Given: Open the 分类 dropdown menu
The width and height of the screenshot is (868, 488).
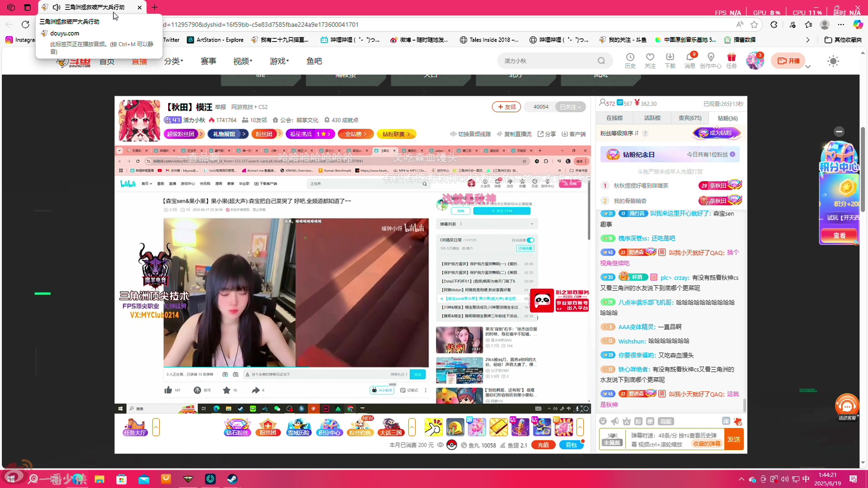Looking at the screenshot, I should click(174, 61).
